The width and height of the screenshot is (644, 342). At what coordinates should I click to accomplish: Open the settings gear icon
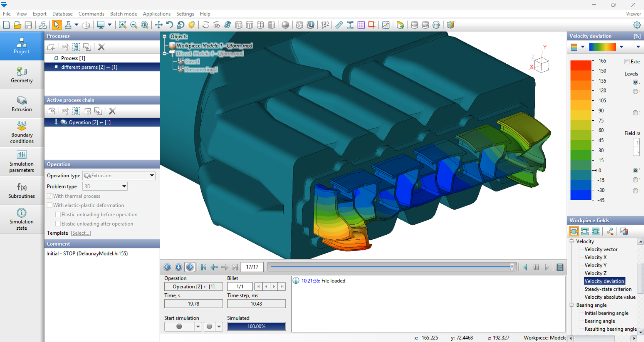tap(637, 25)
